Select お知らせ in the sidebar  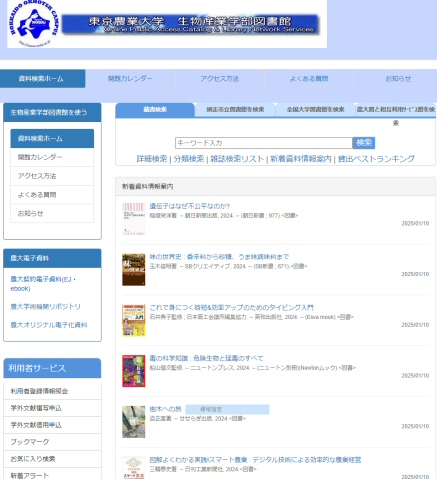[52, 213]
